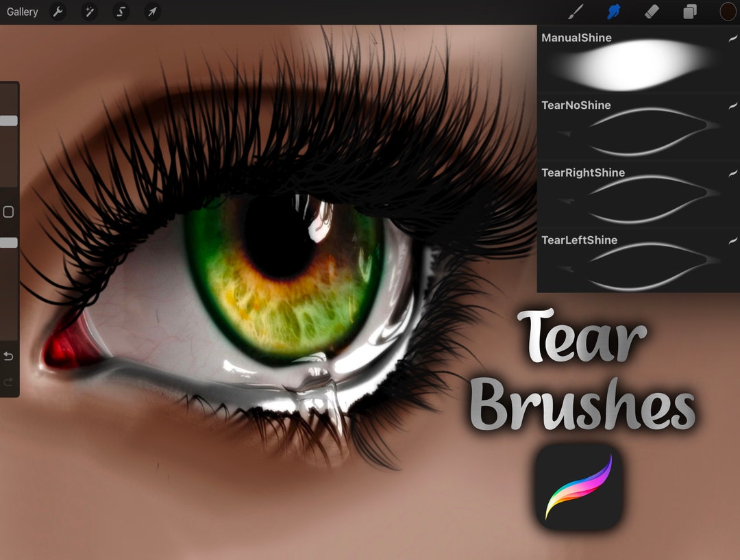The width and height of the screenshot is (740, 560).
Task: Select the ManualShine brush
Action: pyautogui.click(x=637, y=62)
